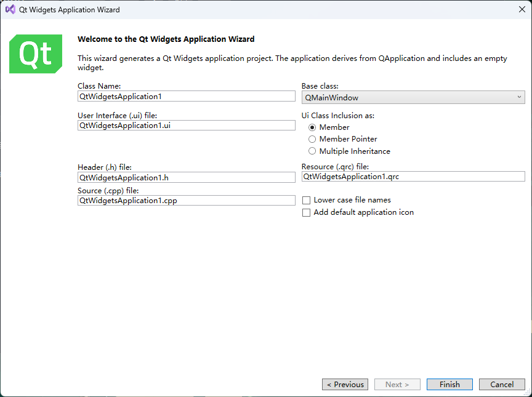Click the Welcome to the Qt Widgets heading
The width and height of the screenshot is (532, 397).
pos(166,39)
